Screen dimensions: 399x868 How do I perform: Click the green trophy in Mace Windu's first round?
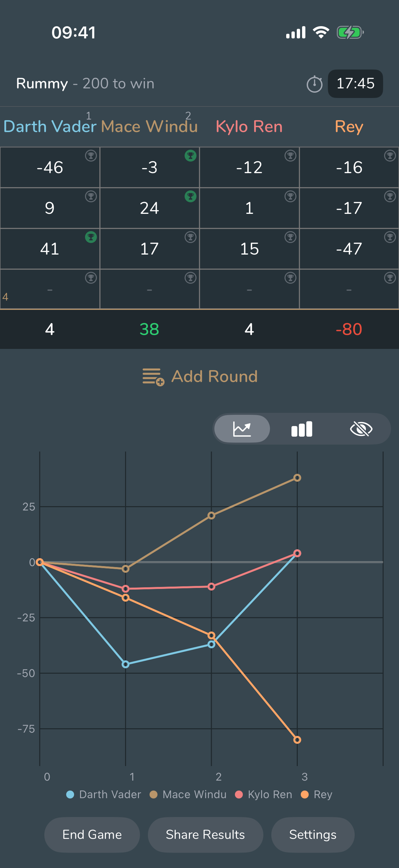point(191,156)
